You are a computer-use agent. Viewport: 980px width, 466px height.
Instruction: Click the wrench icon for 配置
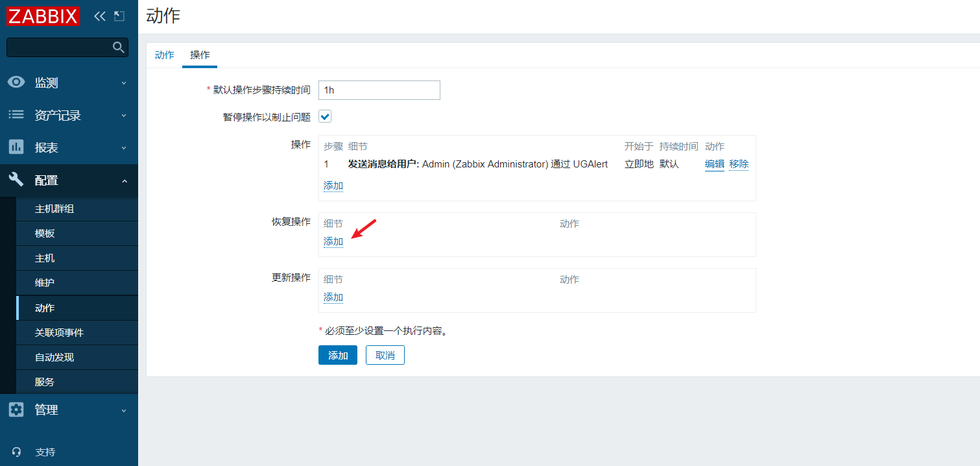pyautogui.click(x=16, y=180)
